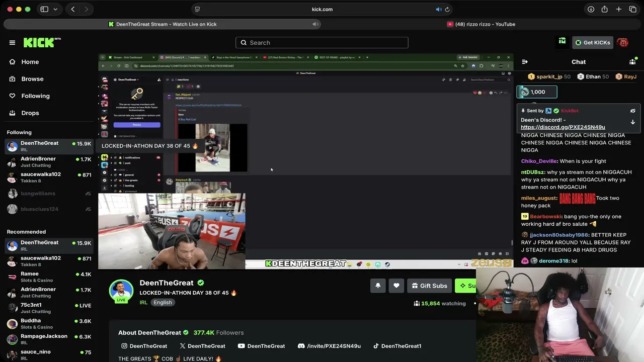Open Buddha Slots & Casino channel
644x362 pixels.
[x=49, y=324]
